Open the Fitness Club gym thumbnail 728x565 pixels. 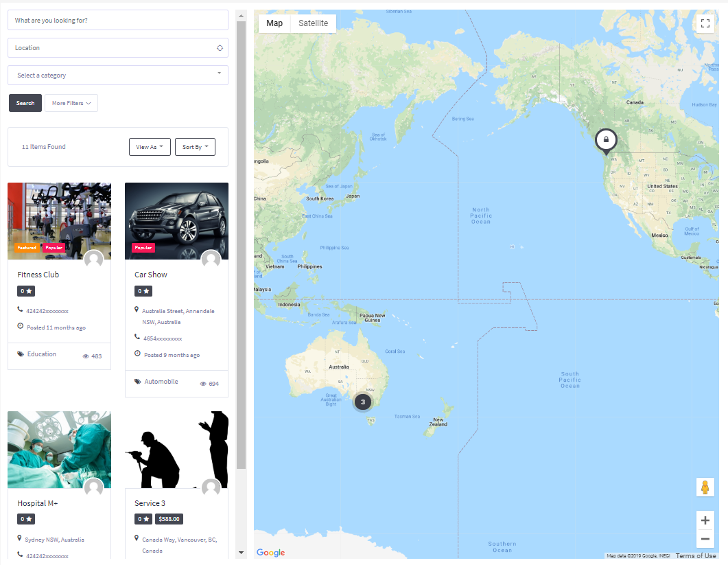[60, 221]
